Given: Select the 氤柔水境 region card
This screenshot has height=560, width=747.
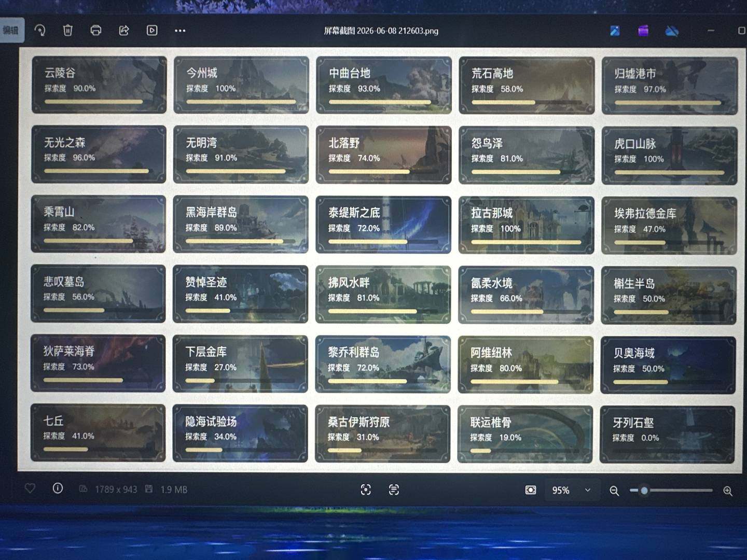Looking at the screenshot, I should 526,295.
